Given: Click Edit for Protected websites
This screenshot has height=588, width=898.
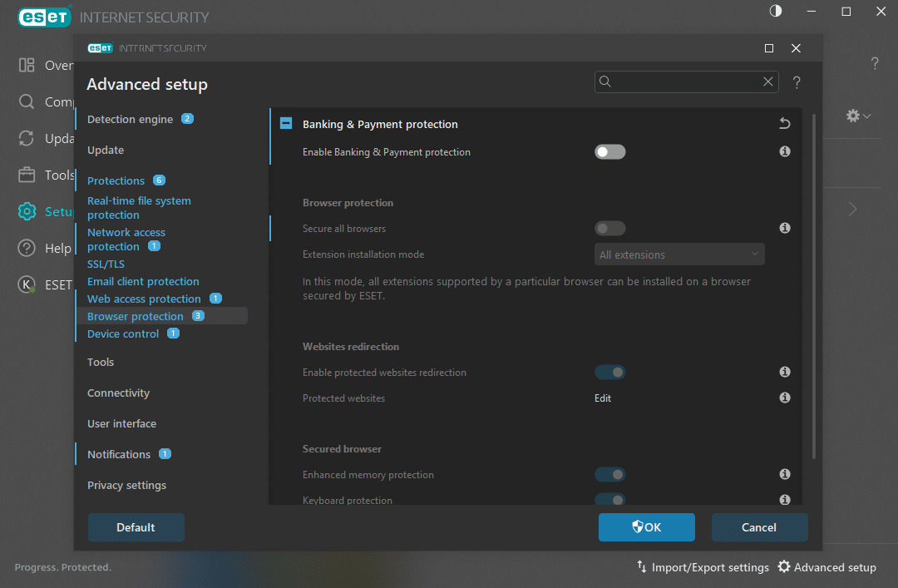Looking at the screenshot, I should click(603, 398).
